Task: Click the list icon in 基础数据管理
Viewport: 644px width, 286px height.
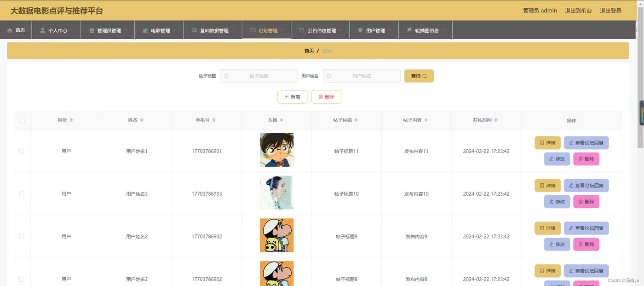Action: pyautogui.click(x=195, y=30)
